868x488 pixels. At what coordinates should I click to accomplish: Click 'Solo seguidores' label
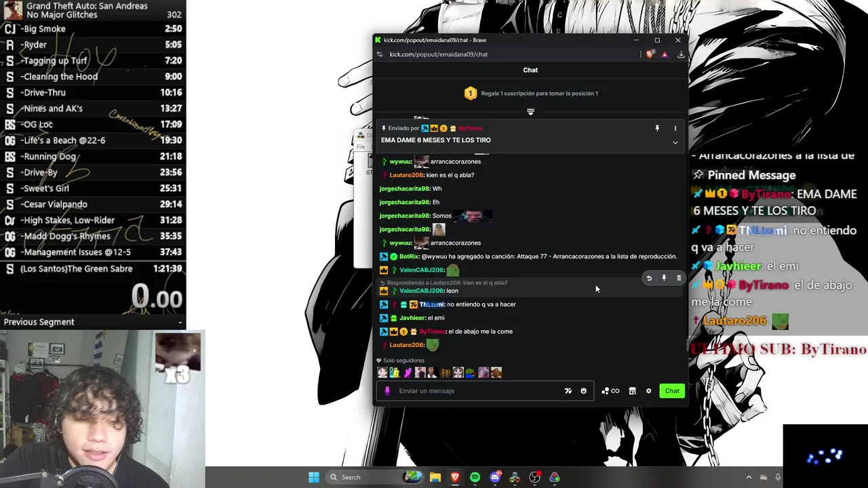404,361
